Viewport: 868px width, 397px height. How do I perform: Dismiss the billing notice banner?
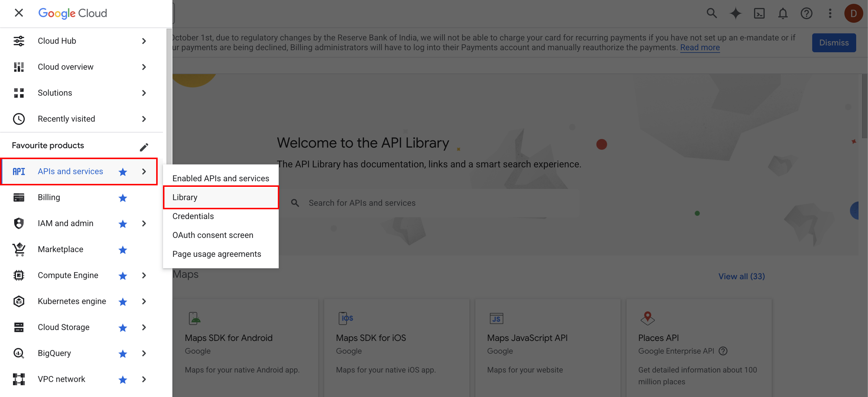pos(834,43)
